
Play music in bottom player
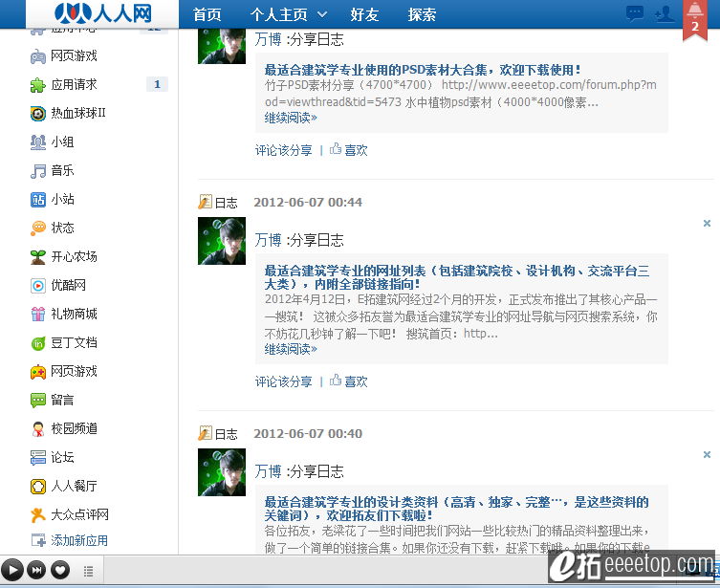coord(12,571)
